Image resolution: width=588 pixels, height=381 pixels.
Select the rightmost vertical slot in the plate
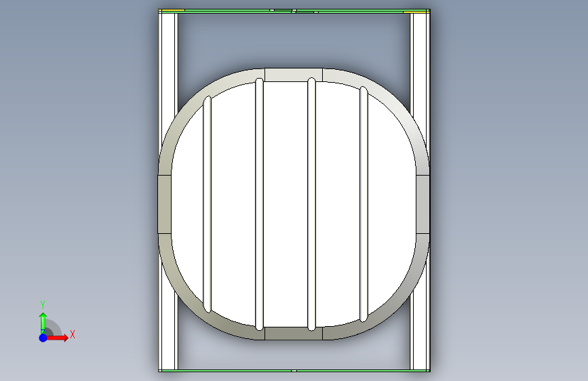[364, 204]
